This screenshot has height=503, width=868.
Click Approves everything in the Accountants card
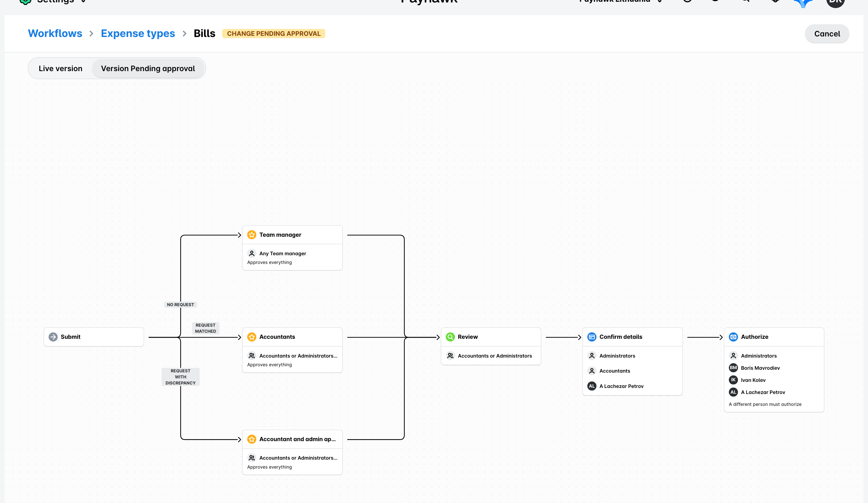pos(269,365)
